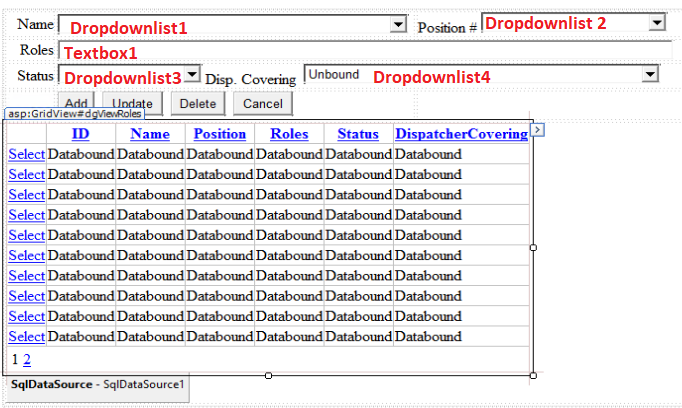Sort grid by DispatcherCovering column header
The image size is (682, 408).
461,134
